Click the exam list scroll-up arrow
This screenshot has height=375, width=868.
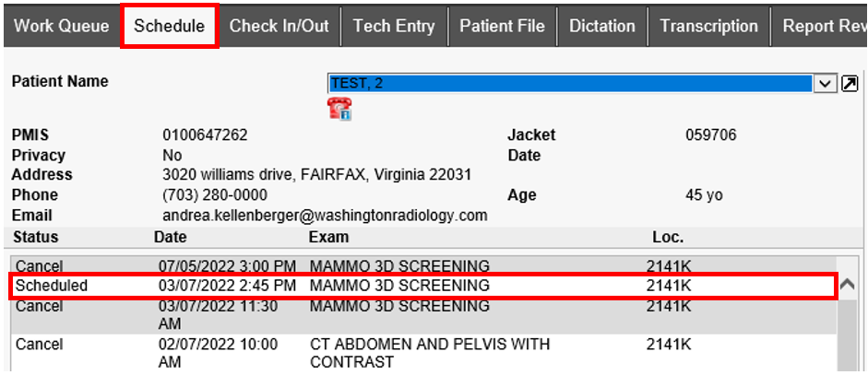coord(848,286)
